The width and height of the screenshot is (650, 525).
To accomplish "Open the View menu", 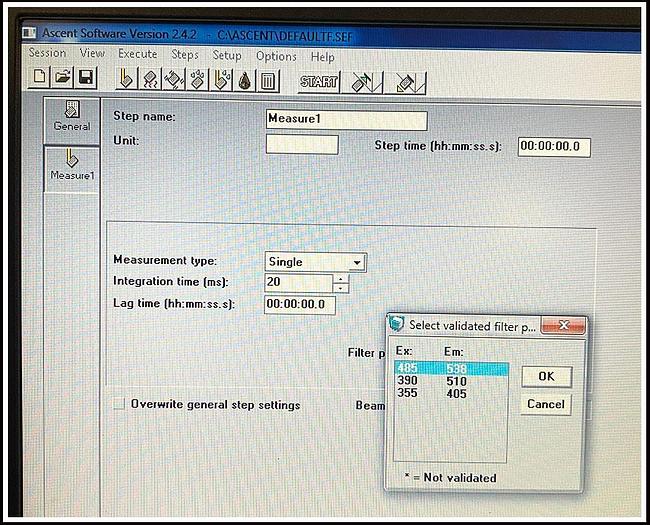I will tap(92, 53).
